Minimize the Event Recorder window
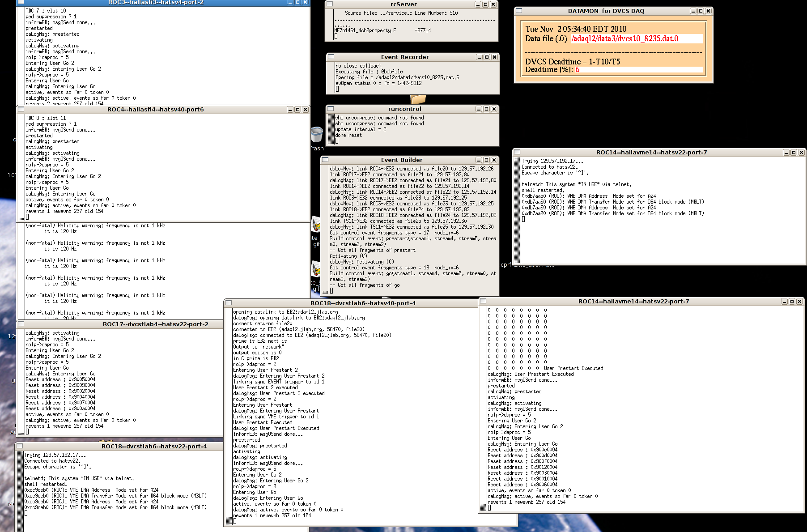807x532 pixels. pyautogui.click(x=479, y=57)
